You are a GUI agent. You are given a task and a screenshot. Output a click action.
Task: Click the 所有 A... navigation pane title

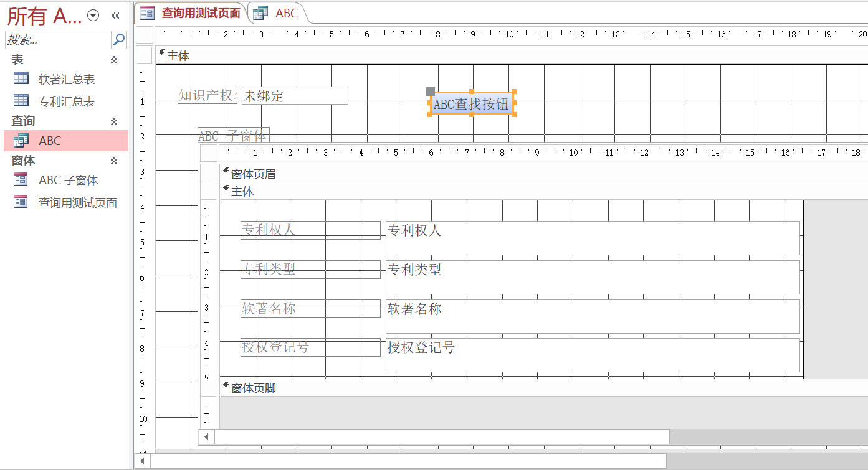(x=44, y=16)
